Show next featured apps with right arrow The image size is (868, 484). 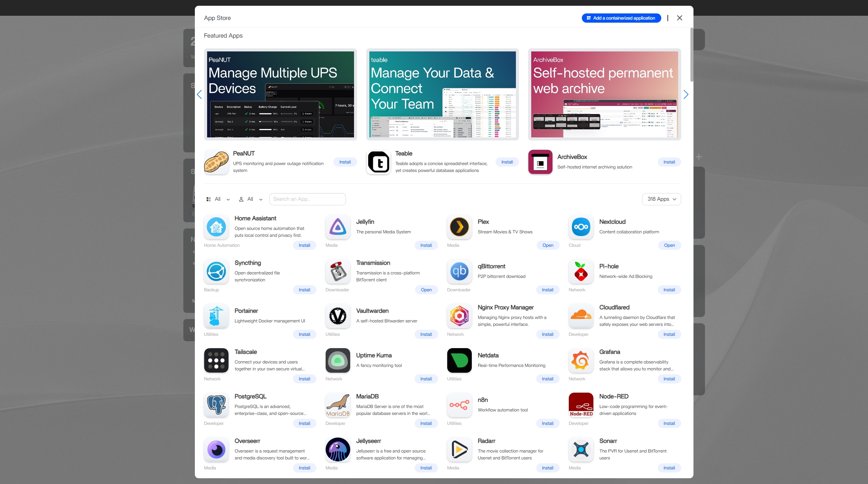[x=686, y=94]
